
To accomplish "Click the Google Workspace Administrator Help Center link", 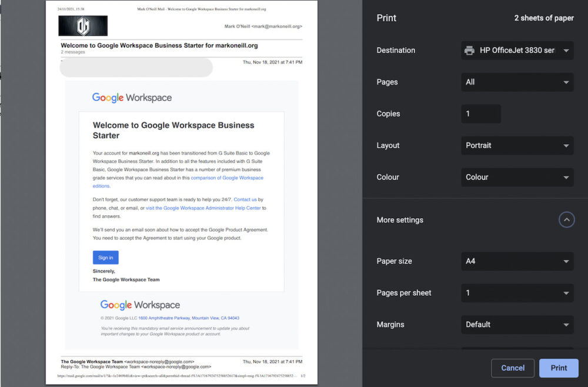I will [203, 208].
